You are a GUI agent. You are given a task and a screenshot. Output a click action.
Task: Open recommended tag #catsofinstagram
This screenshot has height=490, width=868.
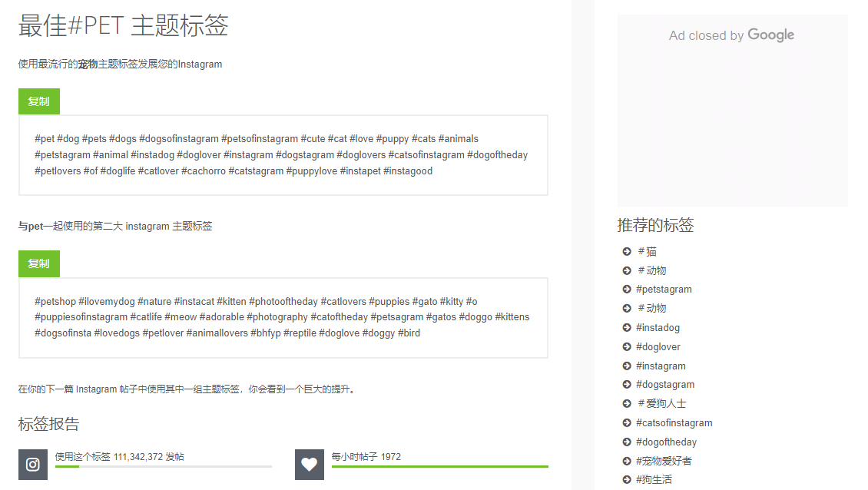pos(674,423)
